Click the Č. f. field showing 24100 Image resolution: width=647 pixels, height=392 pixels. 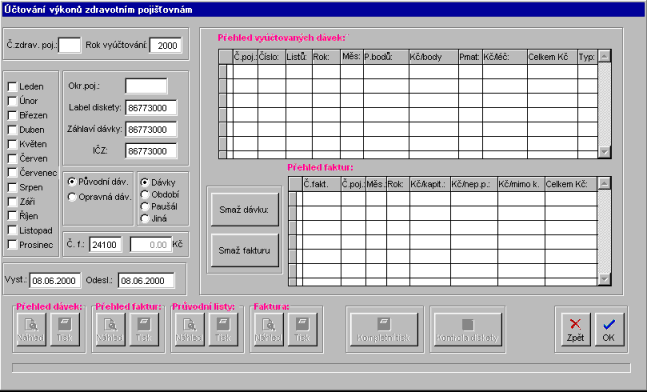tap(106, 245)
